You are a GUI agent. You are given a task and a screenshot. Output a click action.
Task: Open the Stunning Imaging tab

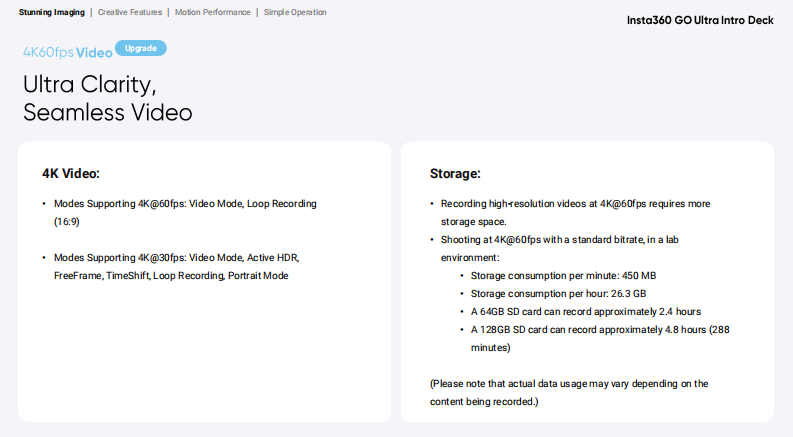pos(51,13)
